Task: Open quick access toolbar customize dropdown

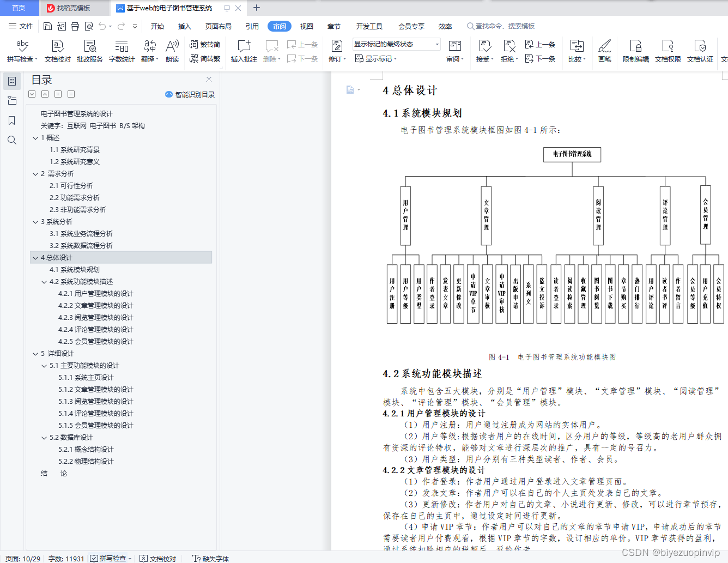Action: (135, 26)
